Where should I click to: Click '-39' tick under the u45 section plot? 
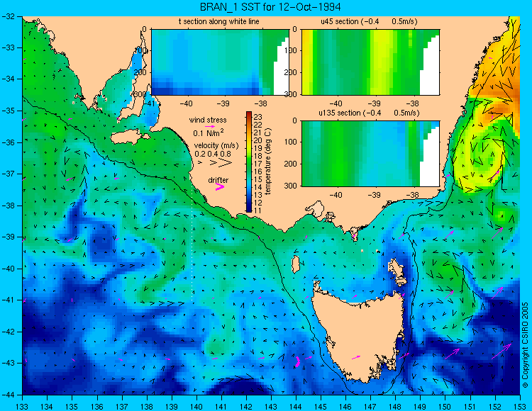(x=375, y=103)
